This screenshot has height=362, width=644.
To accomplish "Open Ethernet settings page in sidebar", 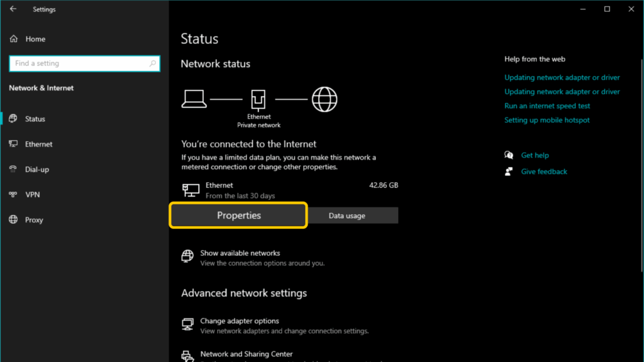I will [38, 144].
